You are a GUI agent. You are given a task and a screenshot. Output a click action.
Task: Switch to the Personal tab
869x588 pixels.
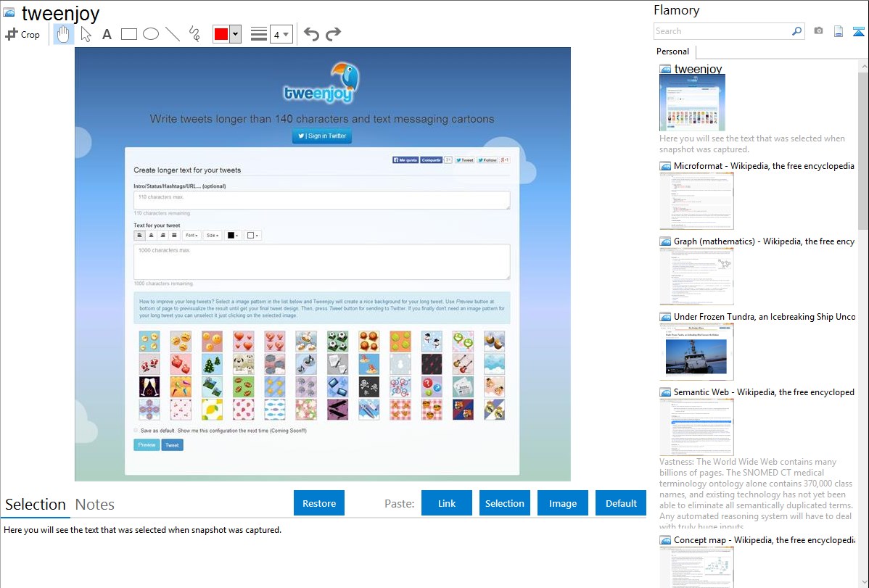coord(673,51)
